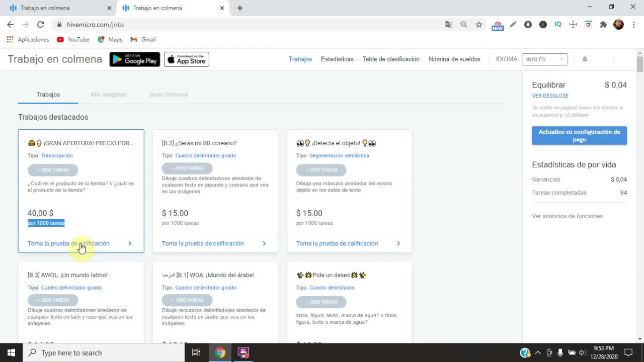The height and width of the screenshot is (362, 644).
Task: Open Task View on taskbar
Action: coord(196,352)
